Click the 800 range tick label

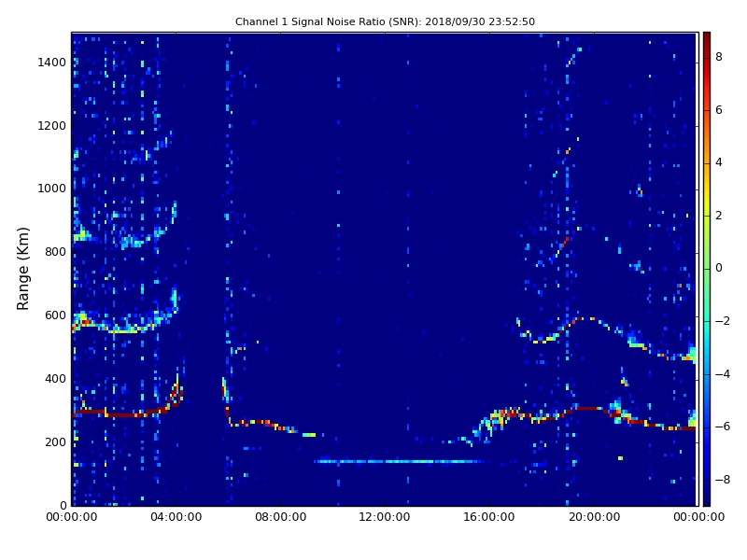55,252
